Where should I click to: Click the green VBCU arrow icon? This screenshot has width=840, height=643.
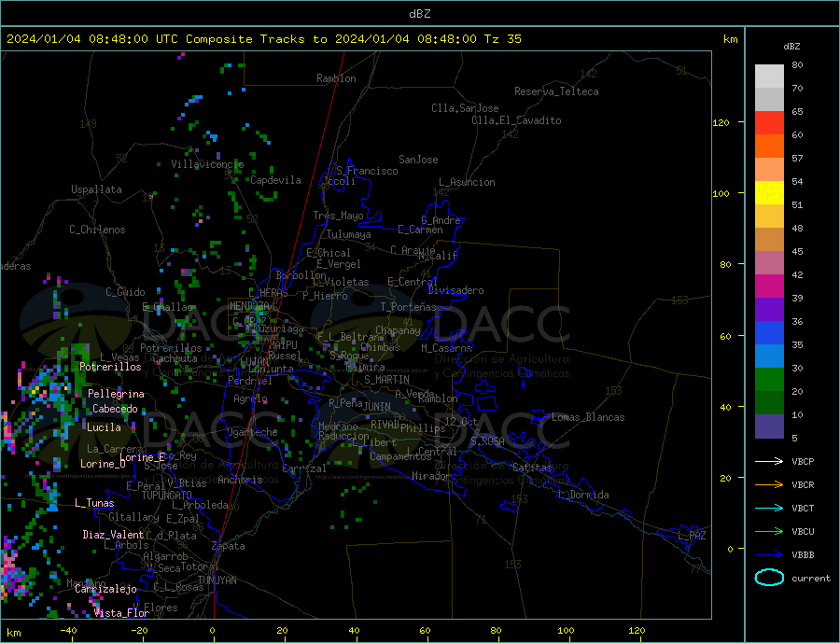[769, 531]
